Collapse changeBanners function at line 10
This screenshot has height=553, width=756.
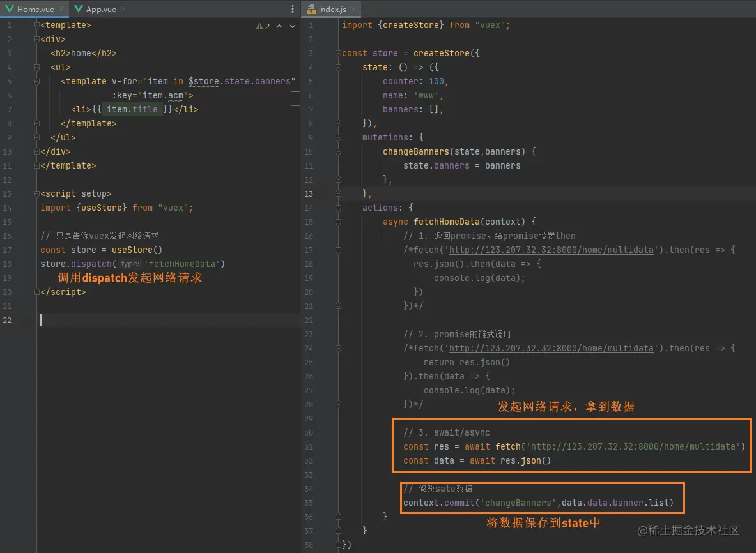coord(338,152)
